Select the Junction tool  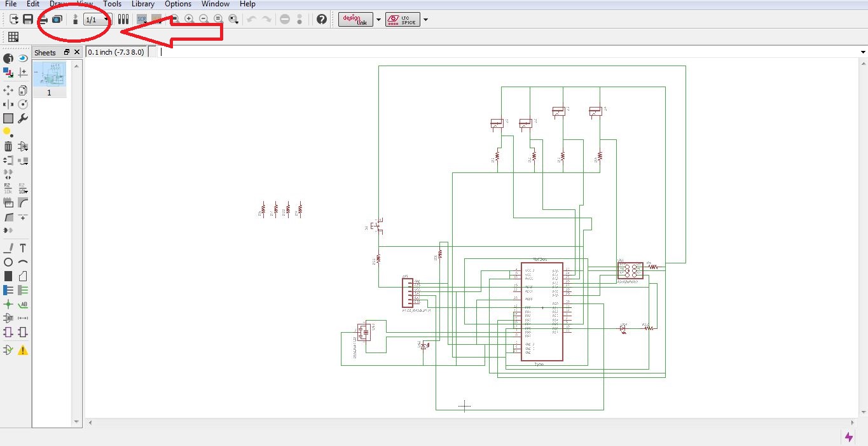(x=8, y=304)
